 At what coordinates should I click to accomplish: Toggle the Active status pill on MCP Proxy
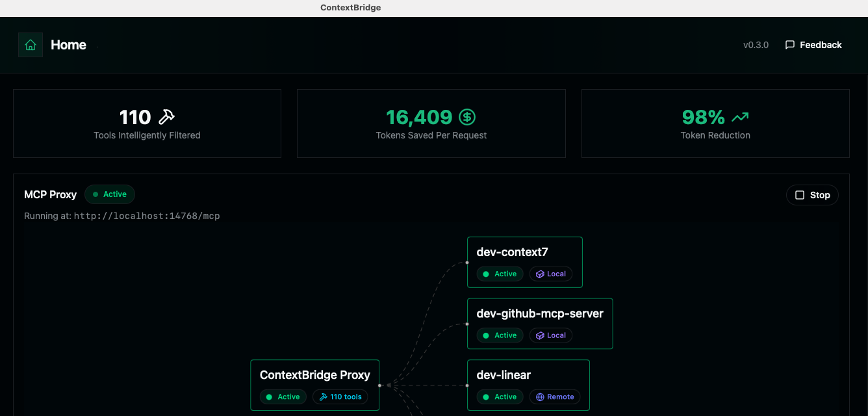pyautogui.click(x=109, y=194)
